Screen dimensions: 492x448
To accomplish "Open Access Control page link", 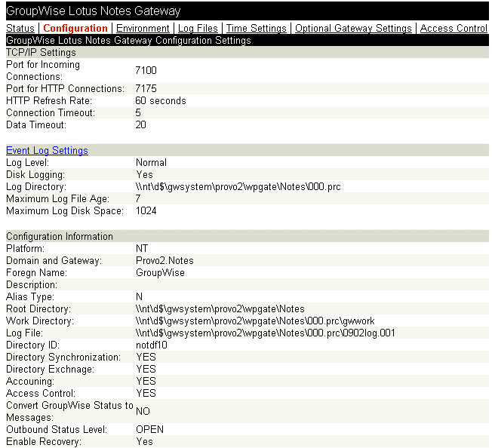I will (454, 28).
